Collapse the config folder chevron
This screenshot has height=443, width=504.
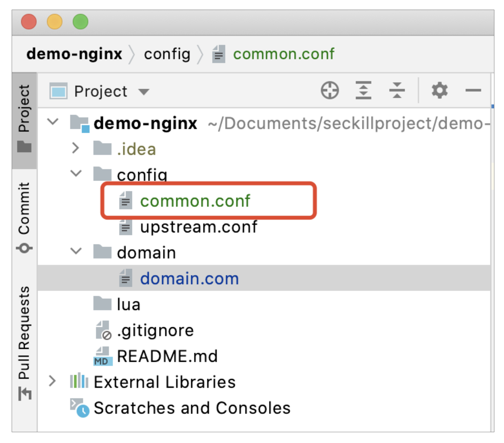[76, 173]
